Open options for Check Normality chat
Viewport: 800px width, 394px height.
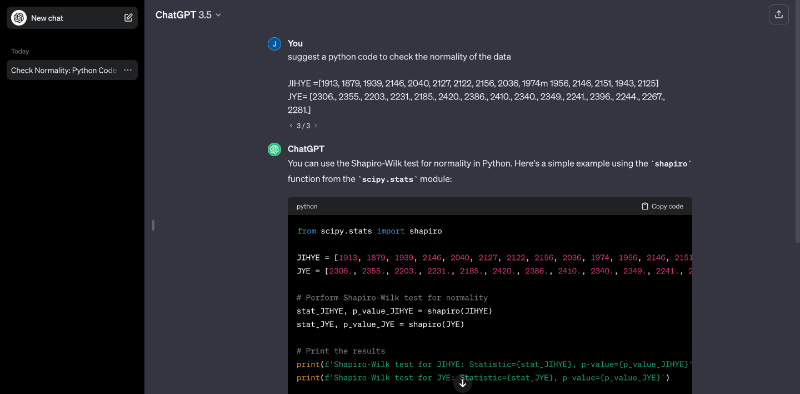(128, 70)
